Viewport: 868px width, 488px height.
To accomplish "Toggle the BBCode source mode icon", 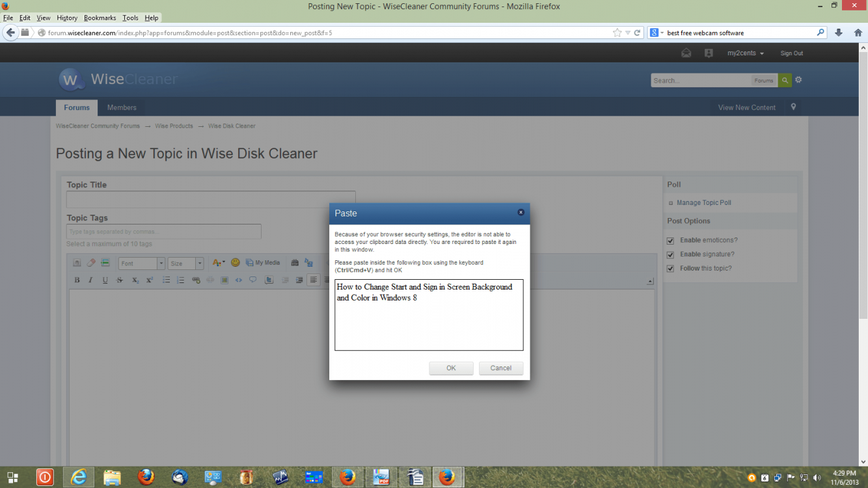I will [x=77, y=263].
